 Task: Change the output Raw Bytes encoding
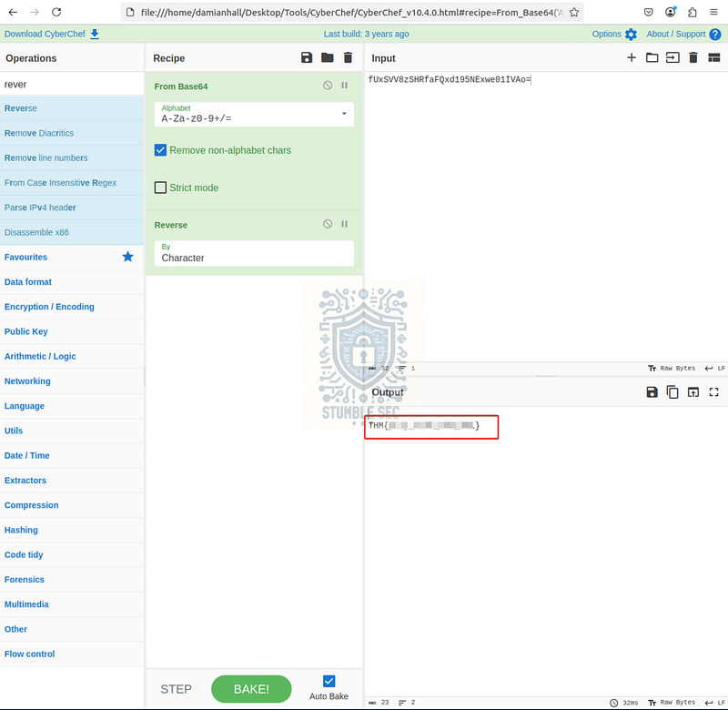coord(672,703)
